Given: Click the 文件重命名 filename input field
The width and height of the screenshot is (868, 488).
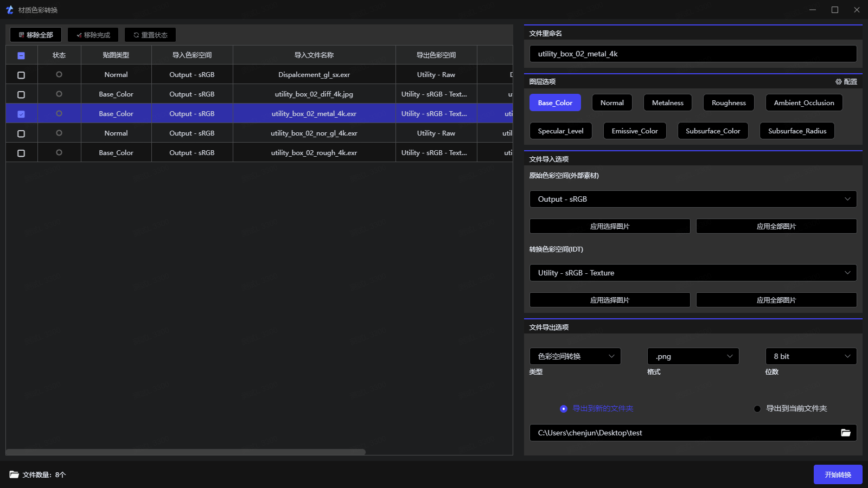Looking at the screenshot, I should click(x=693, y=54).
